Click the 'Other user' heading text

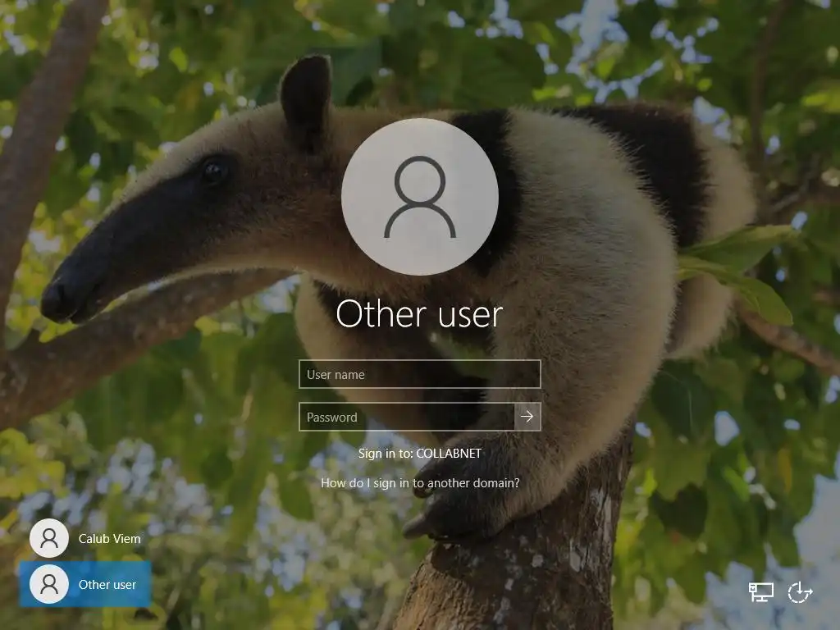[419, 314]
